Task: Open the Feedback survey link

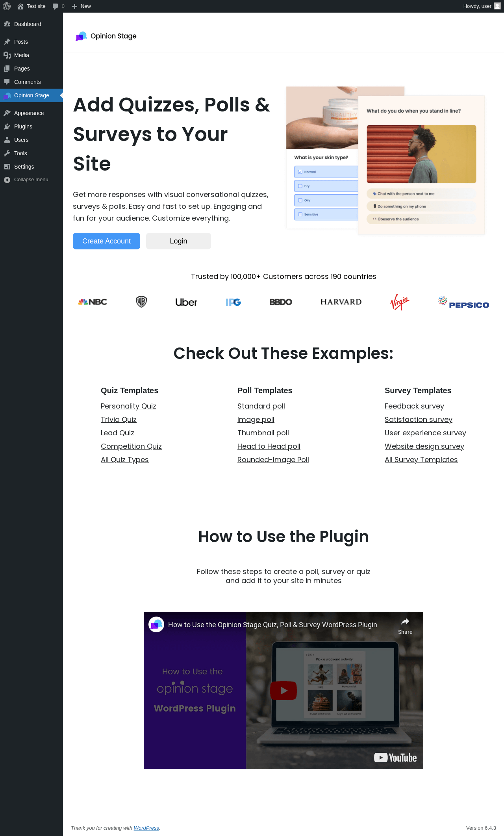Action: tap(414, 406)
